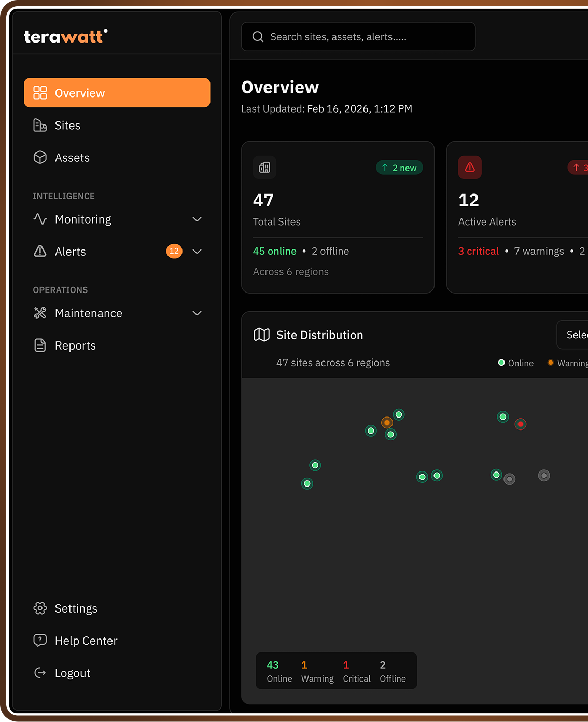Select the Sites icon in the sidebar

click(40, 125)
